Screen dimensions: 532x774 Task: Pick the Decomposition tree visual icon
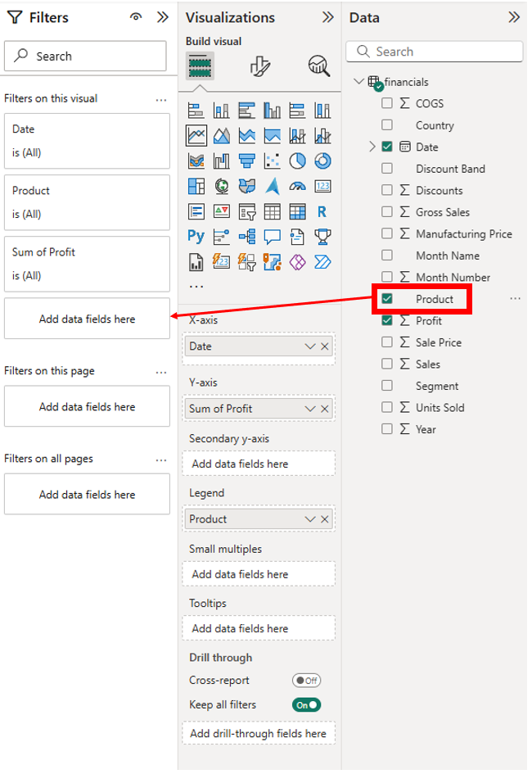pos(247,237)
